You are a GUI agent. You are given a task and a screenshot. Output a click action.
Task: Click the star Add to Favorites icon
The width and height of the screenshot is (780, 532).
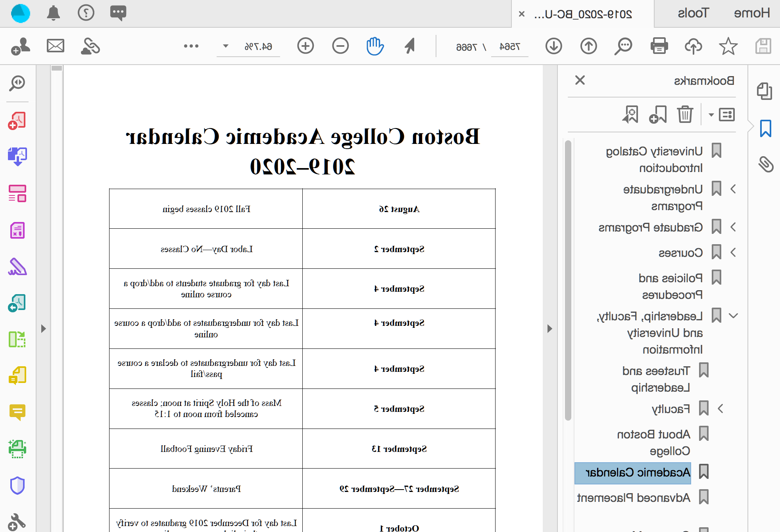point(728,46)
